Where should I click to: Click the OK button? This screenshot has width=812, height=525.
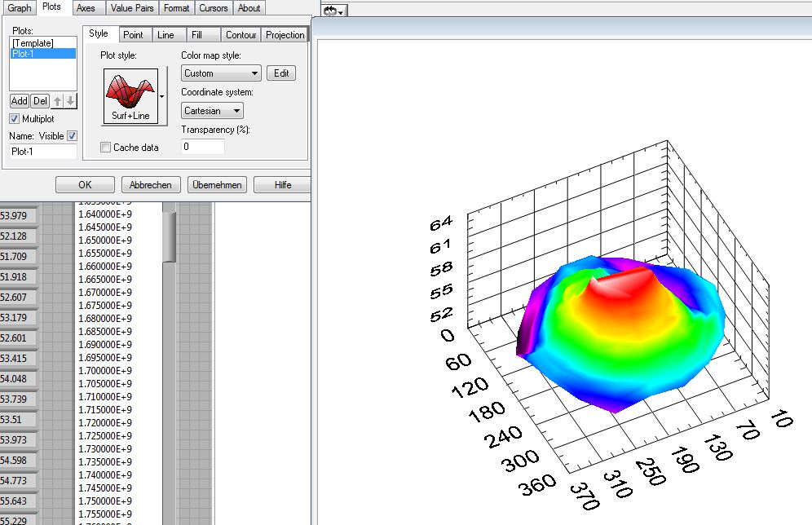coord(85,185)
